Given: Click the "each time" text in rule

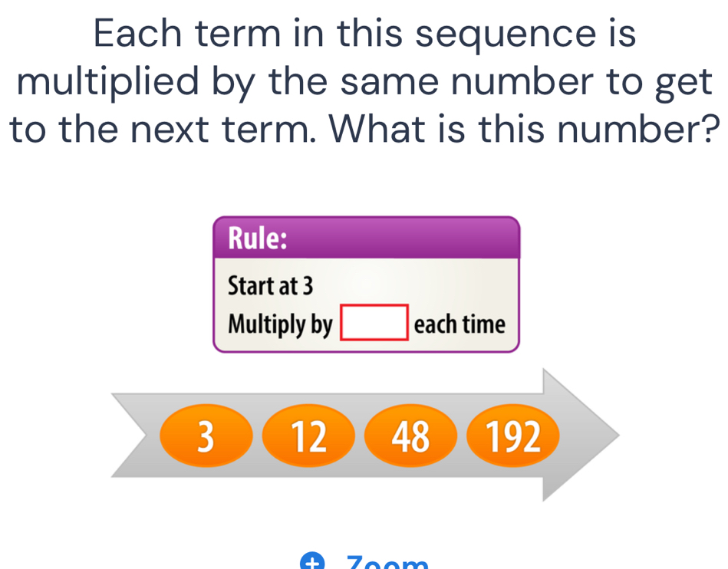Looking at the screenshot, I should [x=460, y=325].
